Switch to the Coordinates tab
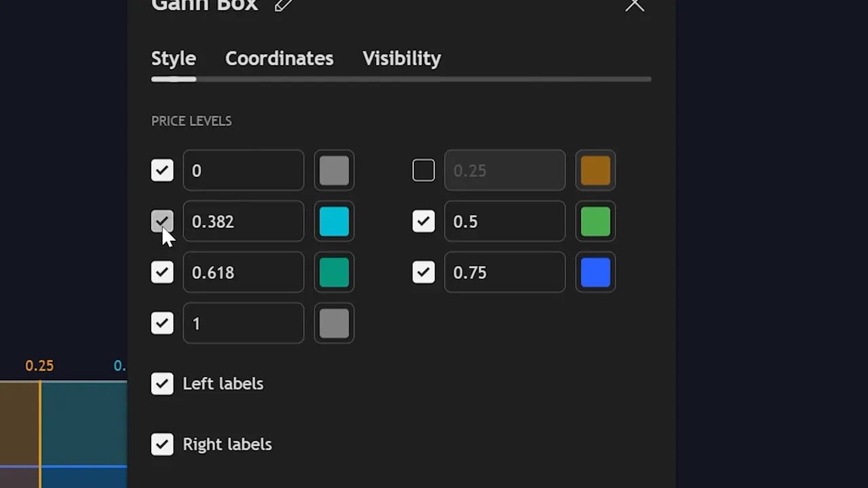This screenshot has height=488, width=868. [x=279, y=58]
